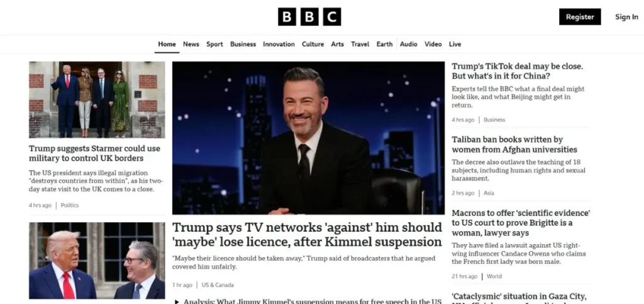644x304 pixels.
Task: Switch to the Earth section
Action: point(384,44)
